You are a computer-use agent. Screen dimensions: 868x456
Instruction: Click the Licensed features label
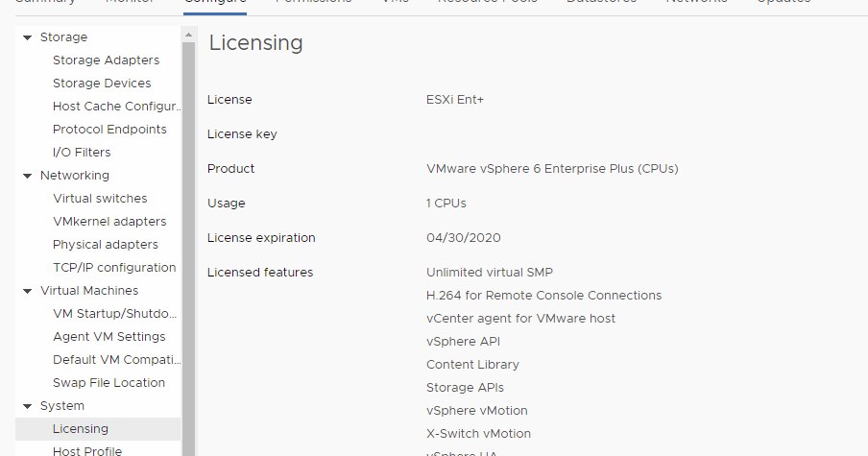coord(260,273)
